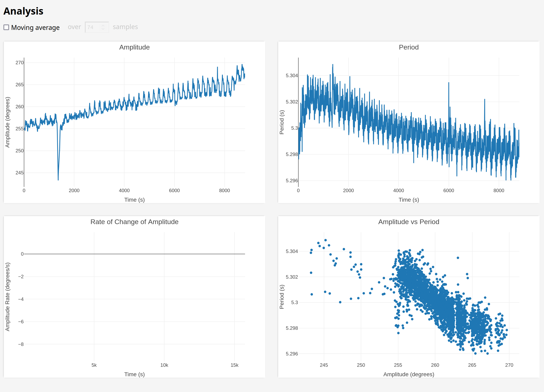Click the Amplitude (degrees) x-axis label on scatter plot
This screenshot has height=392, width=544.
(x=408, y=374)
